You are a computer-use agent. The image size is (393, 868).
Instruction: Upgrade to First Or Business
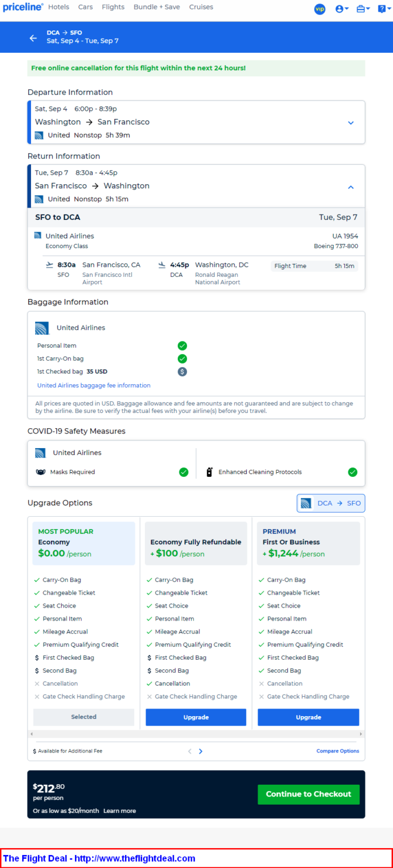point(309,717)
